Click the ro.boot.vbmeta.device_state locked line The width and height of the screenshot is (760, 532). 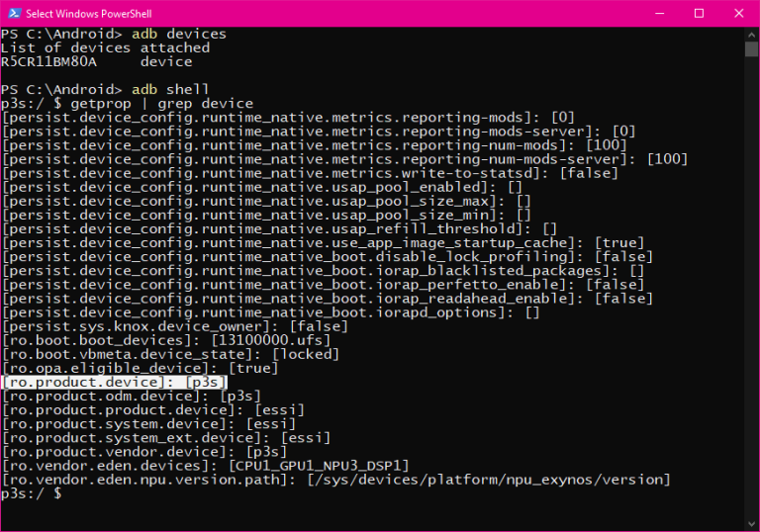tap(170, 354)
